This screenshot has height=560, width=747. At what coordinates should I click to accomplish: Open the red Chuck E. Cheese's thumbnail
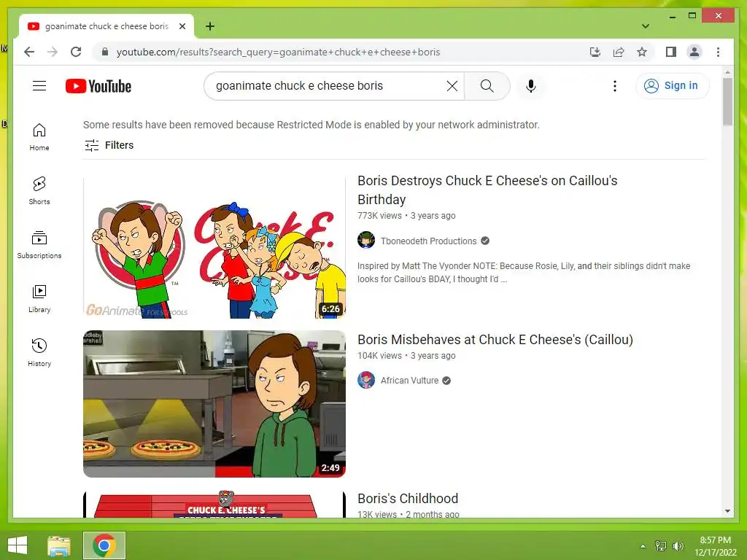(214, 505)
